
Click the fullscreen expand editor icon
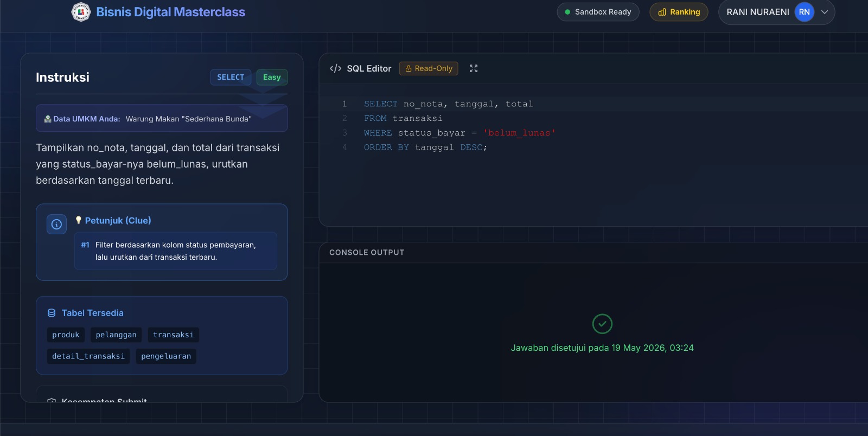[474, 68]
